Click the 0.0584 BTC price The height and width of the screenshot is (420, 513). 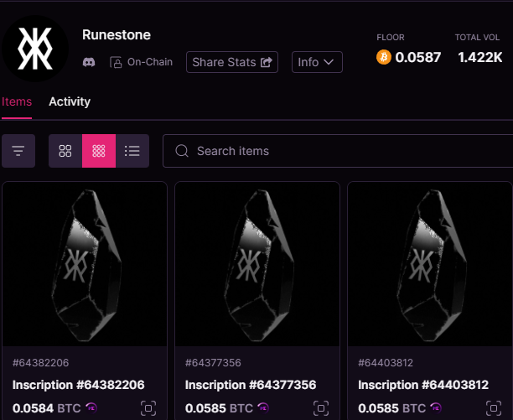[x=46, y=408]
